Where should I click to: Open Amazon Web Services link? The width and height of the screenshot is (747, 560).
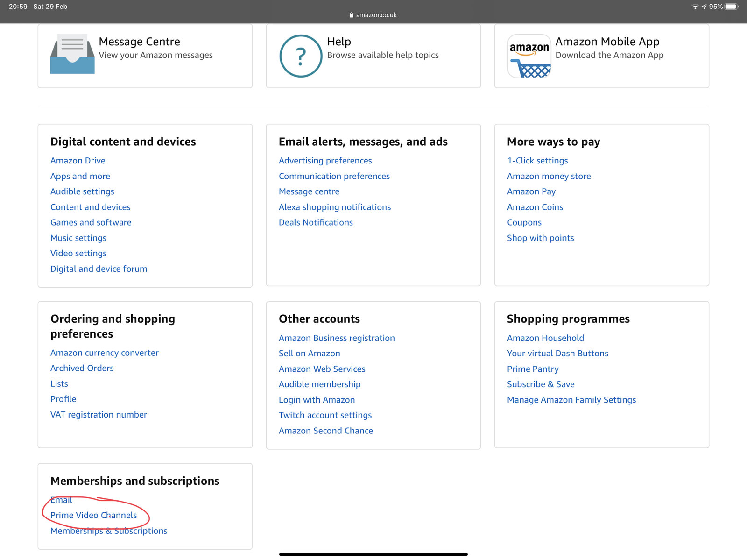pyautogui.click(x=322, y=369)
